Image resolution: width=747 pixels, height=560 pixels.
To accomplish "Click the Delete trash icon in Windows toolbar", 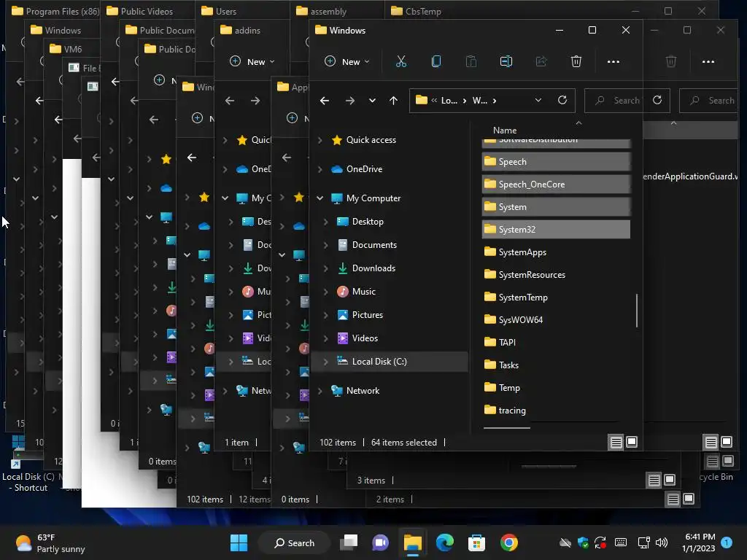I will (x=576, y=61).
